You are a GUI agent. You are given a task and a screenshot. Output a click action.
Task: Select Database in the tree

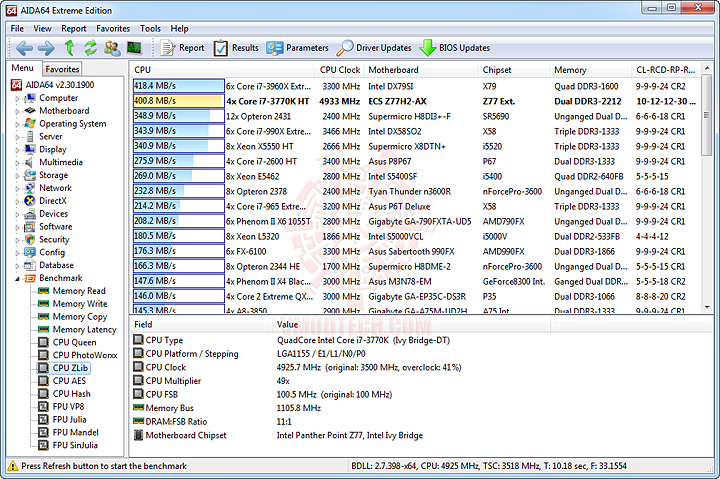click(56, 265)
